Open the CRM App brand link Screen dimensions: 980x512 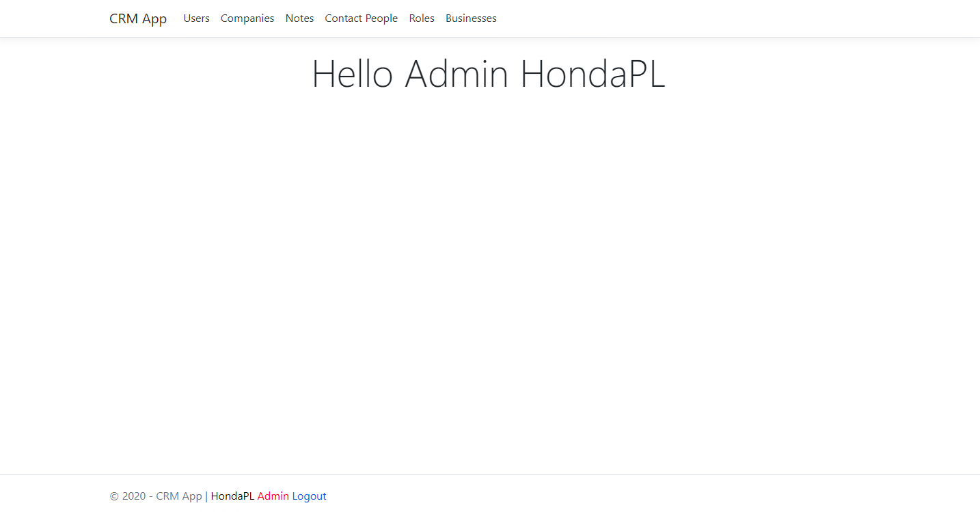138,18
